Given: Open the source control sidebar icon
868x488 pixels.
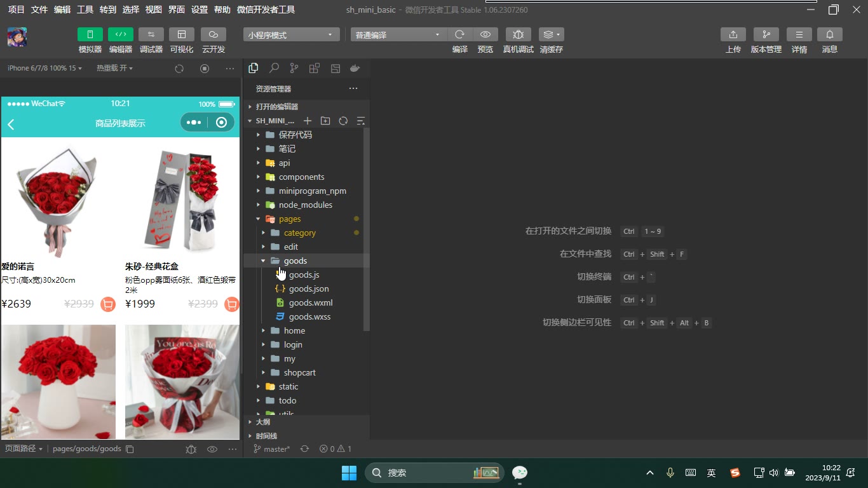Looking at the screenshot, I should pyautogui.click(x=294, y=68).
